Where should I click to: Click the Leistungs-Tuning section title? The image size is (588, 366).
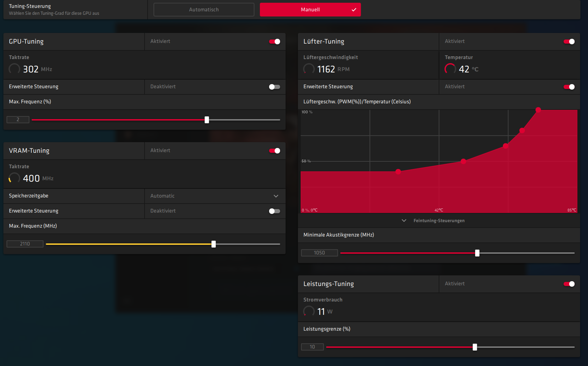[x=328, y=284]
